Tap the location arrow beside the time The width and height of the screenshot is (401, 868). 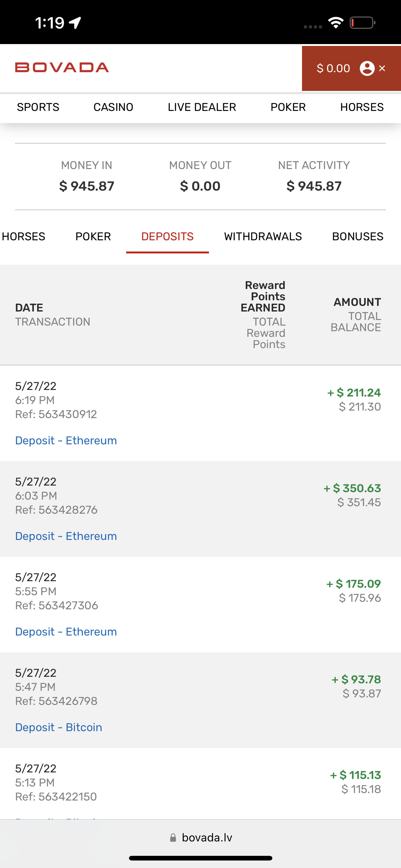pyautogui.click(x=75, y=23)
